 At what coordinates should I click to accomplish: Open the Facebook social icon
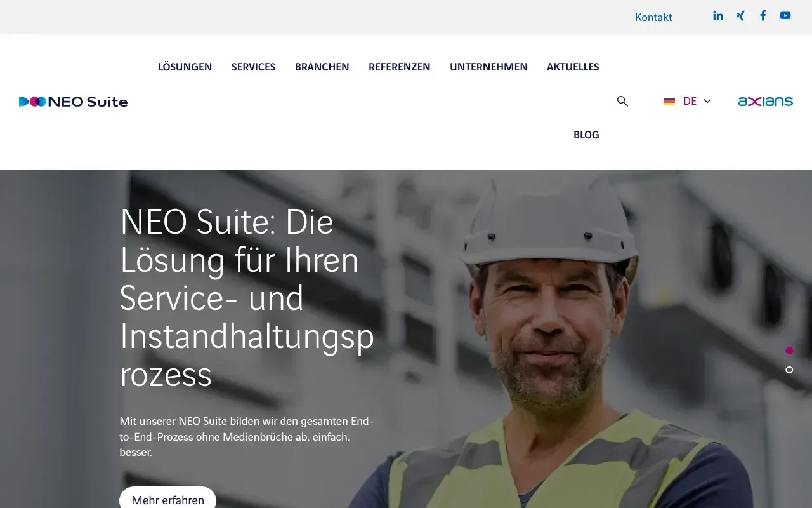pyautogui.click(x=763, y=16)
